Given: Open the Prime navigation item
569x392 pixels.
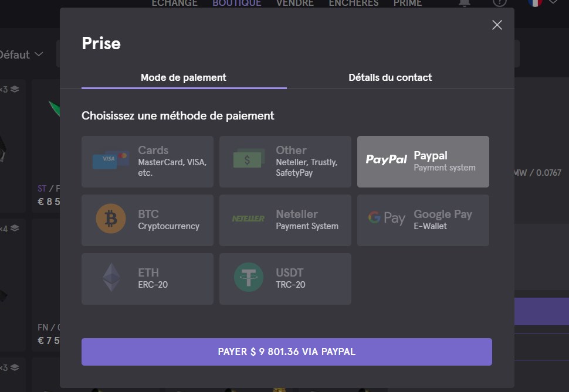Looking at the screenshot, I should tap(407, 3).
